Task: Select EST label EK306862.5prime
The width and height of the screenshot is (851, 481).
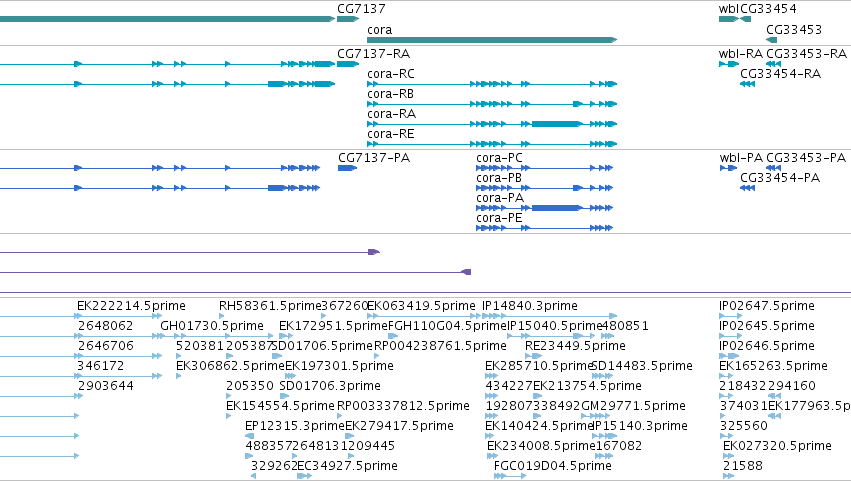Action: pyautogui.click(x=230, y=366)
